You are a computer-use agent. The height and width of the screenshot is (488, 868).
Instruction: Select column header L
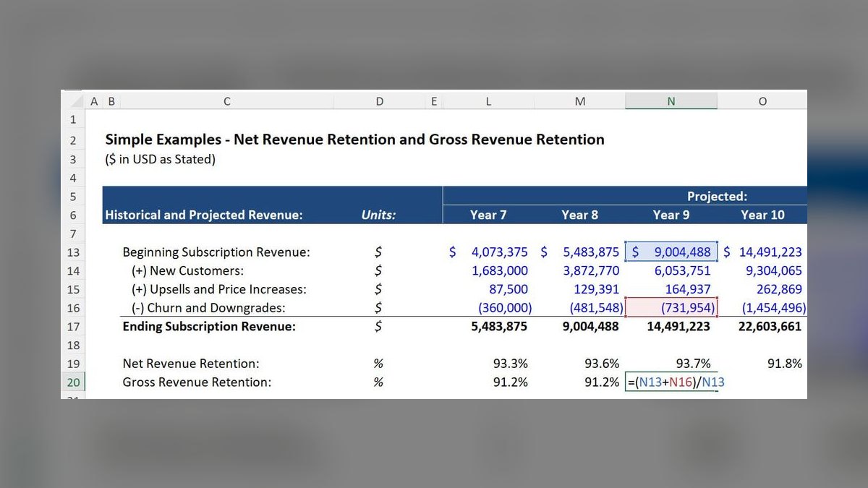pyautogui.click(x=488, y=102)
